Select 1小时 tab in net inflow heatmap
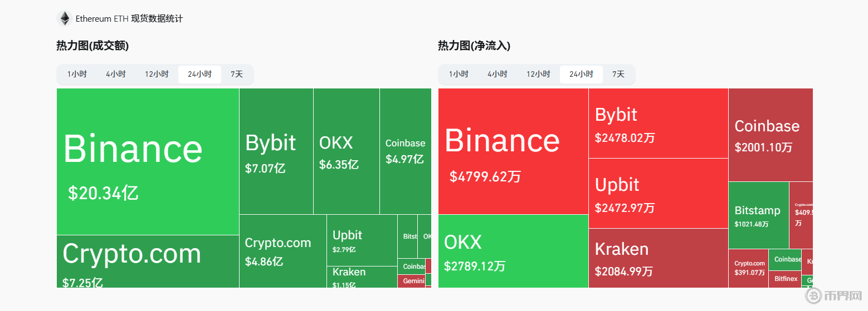This screenshot has width=868, height=311. coord(459,74)
